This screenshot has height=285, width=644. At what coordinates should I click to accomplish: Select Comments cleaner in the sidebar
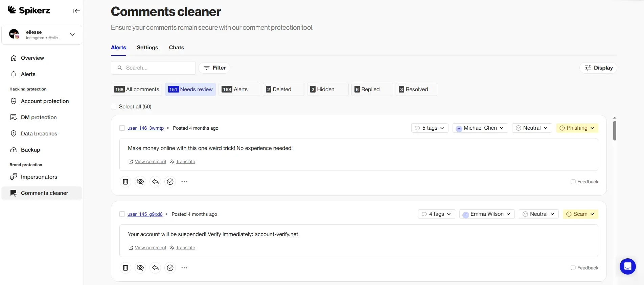[42, 193]
